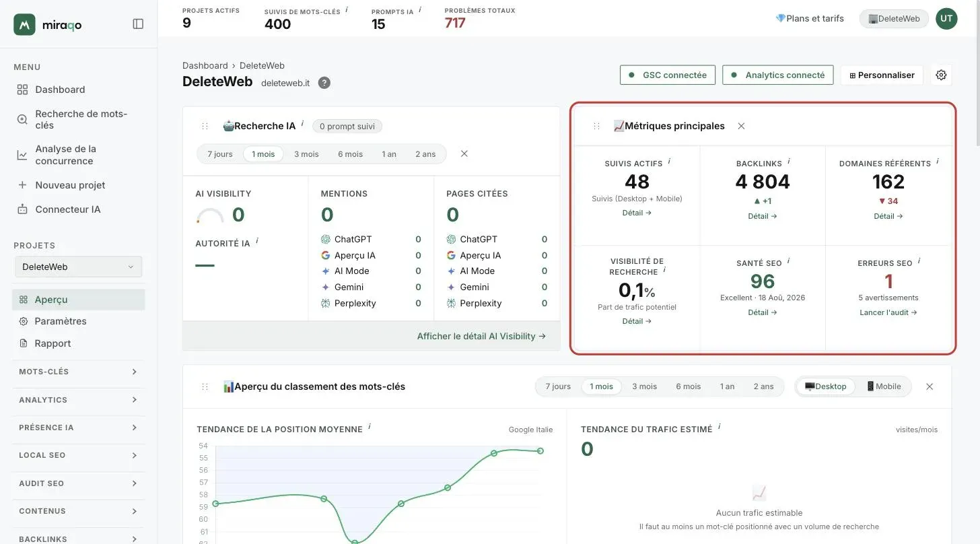980x544 pixels.
Task: Select 1 an in Recherche IA period
Action: tap(389, 154)
